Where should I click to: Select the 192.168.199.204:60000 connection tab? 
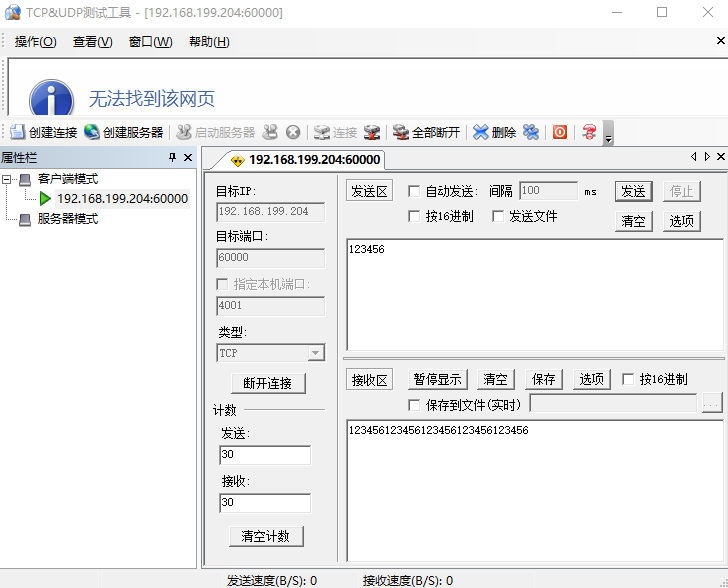pos(306,160)
